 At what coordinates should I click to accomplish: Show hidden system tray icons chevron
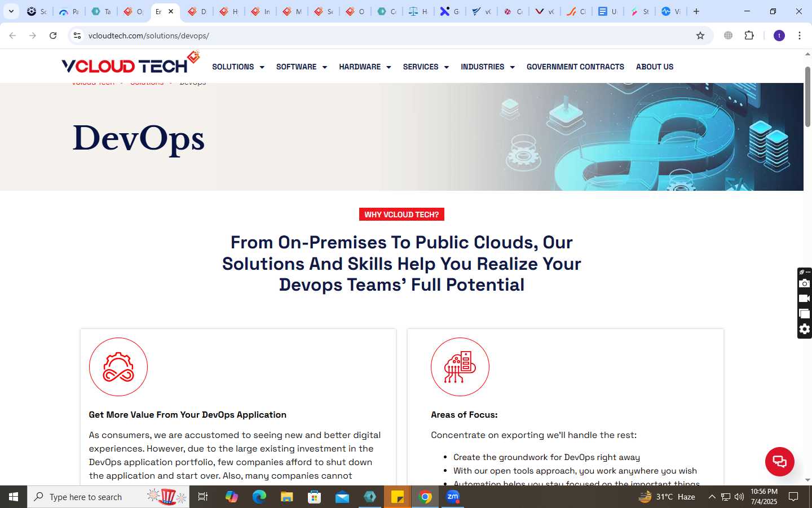point(712,497)
